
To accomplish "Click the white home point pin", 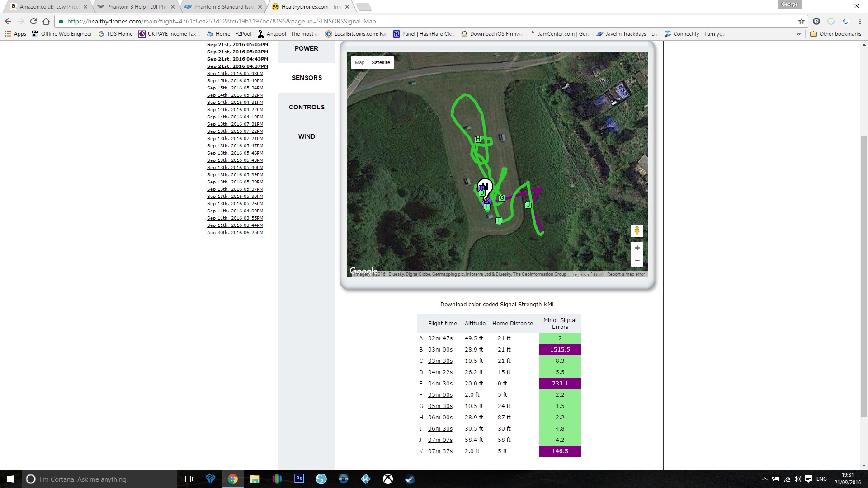I will 485,186.
